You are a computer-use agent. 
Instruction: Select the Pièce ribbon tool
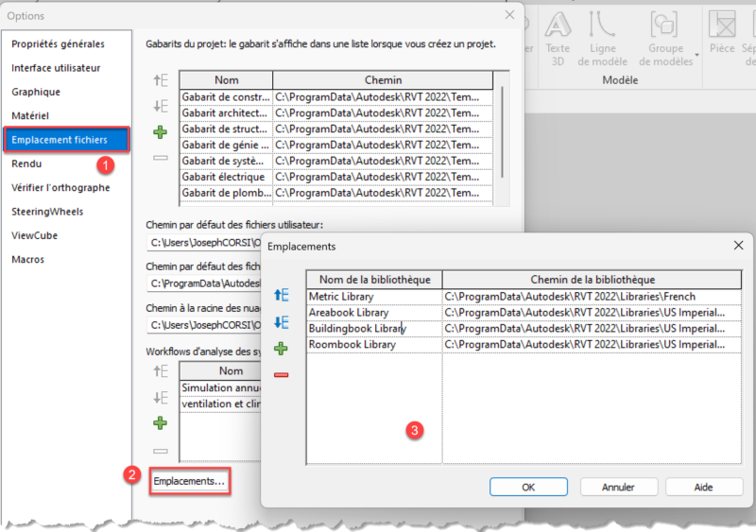tap(723, 36)
